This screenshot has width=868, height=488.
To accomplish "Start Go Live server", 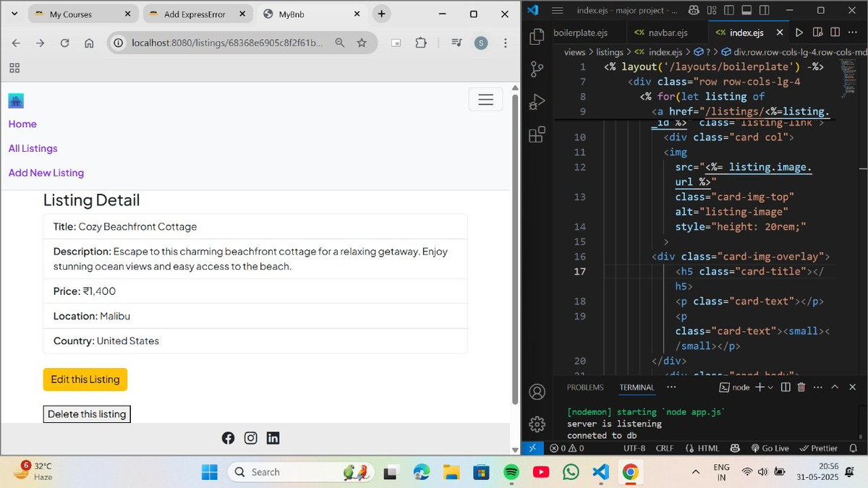I will click(770, 448).
